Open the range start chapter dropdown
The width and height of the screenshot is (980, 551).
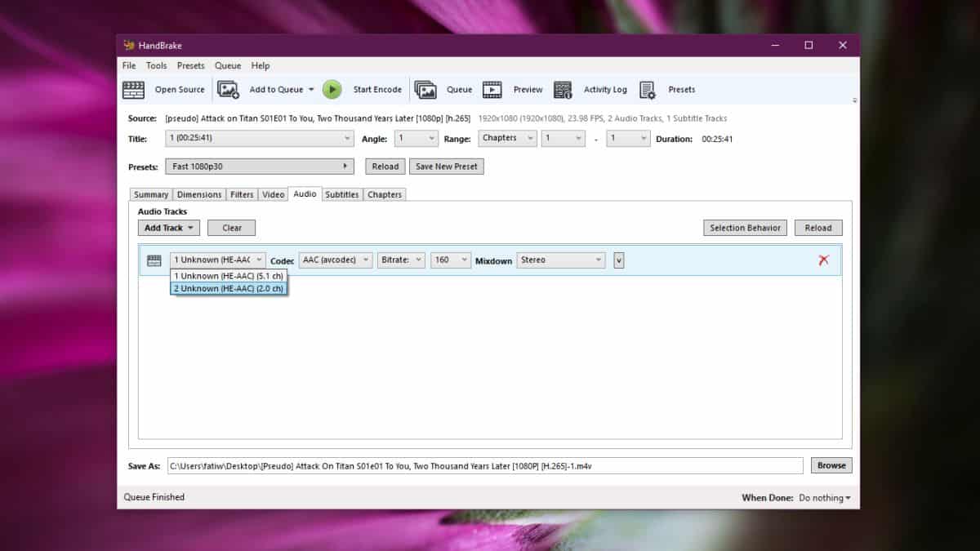click(x=563, y=139)
